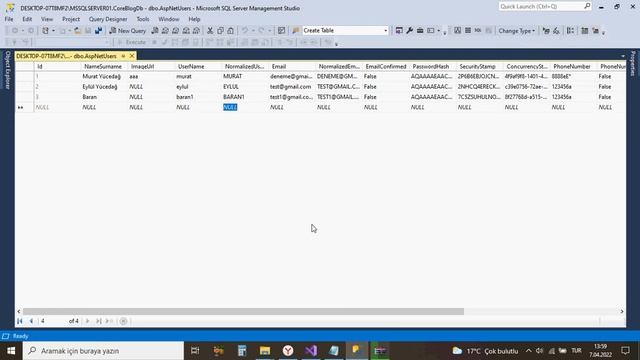The height and width of the screenshot is (360, 640).
Task: Open File Explorer from the taskbar
Action: tap(265, 351)
